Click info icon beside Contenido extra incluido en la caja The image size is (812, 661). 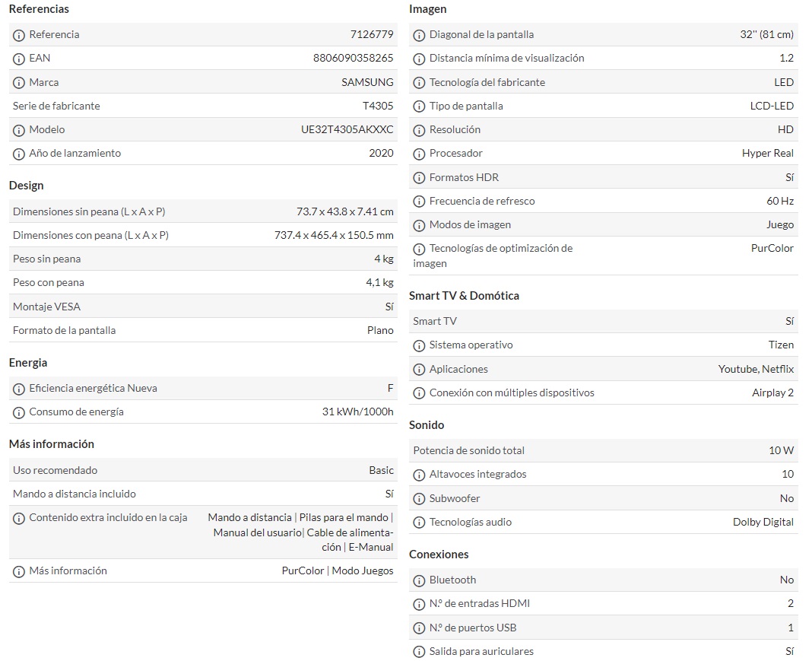(19, 519)
